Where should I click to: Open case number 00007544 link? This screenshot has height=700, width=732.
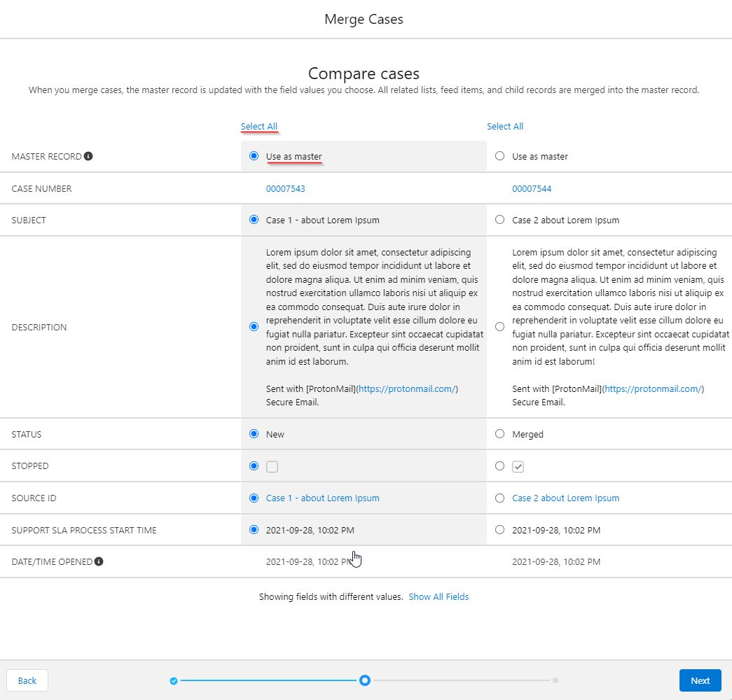tap(532, 188)
